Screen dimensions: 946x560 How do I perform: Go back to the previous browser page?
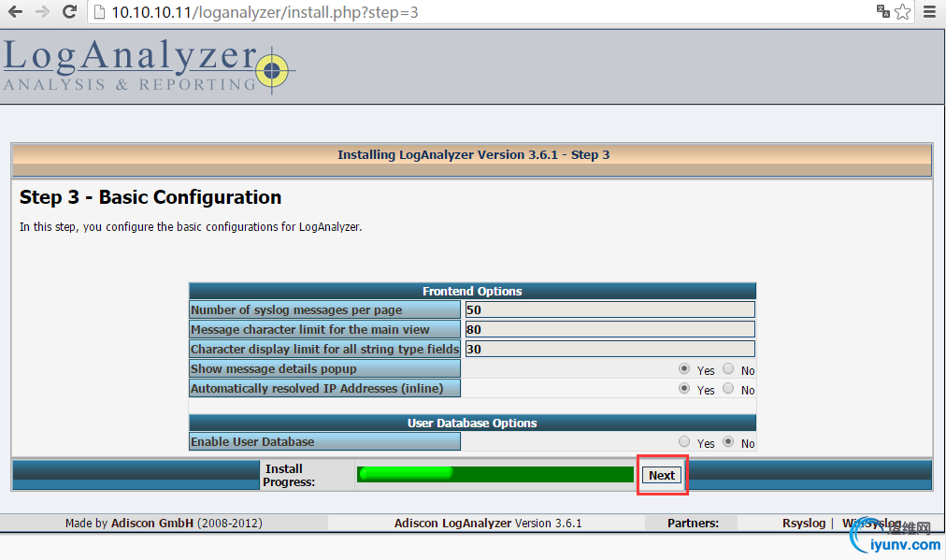[16, 11]
